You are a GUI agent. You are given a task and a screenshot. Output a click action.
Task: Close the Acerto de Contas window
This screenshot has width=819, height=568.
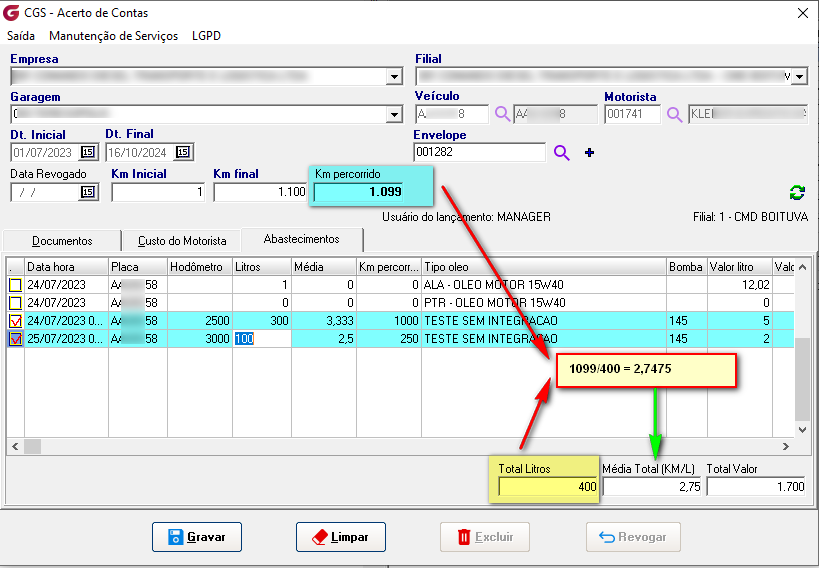coord(803,13)
